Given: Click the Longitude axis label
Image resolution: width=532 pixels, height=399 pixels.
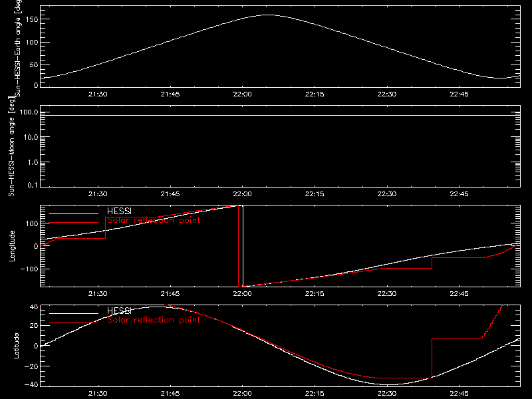Looking at the screenshot, I should coord(12,246).
